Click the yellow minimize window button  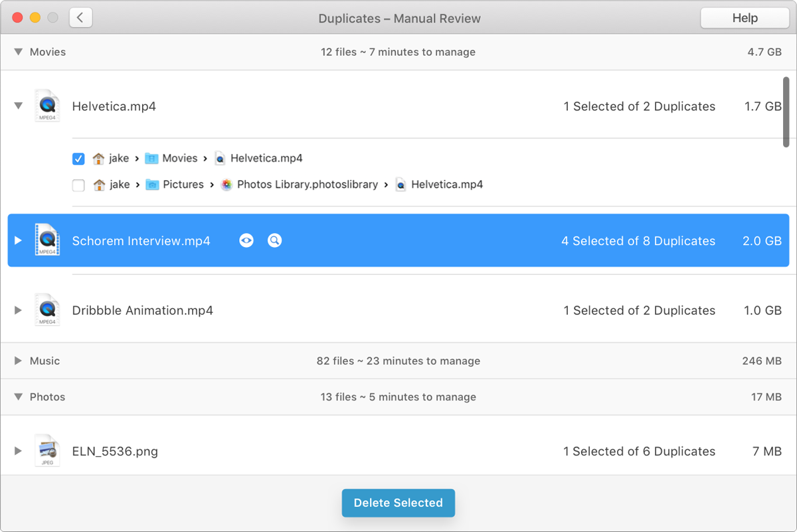click(x=35, y=18)
